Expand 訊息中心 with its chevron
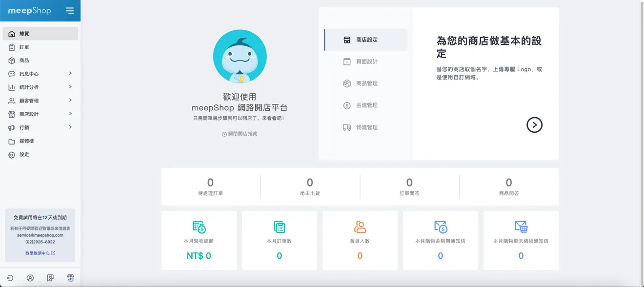Screen dimensions: 644x287 [70, 74]
